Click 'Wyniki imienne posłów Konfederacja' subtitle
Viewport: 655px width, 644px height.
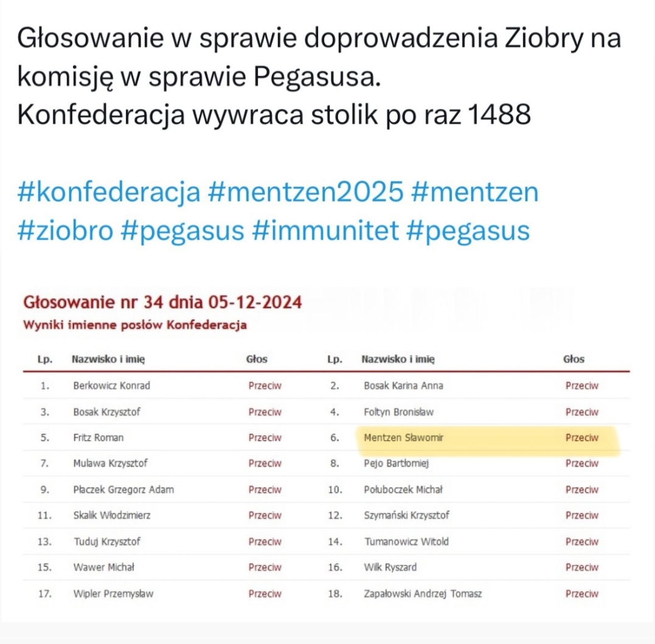(134, 325)
